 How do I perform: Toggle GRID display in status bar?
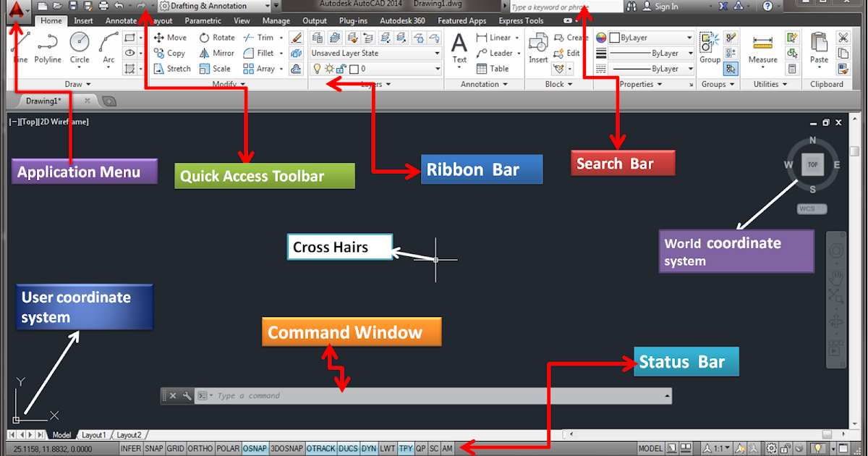(x=176, y=449)
